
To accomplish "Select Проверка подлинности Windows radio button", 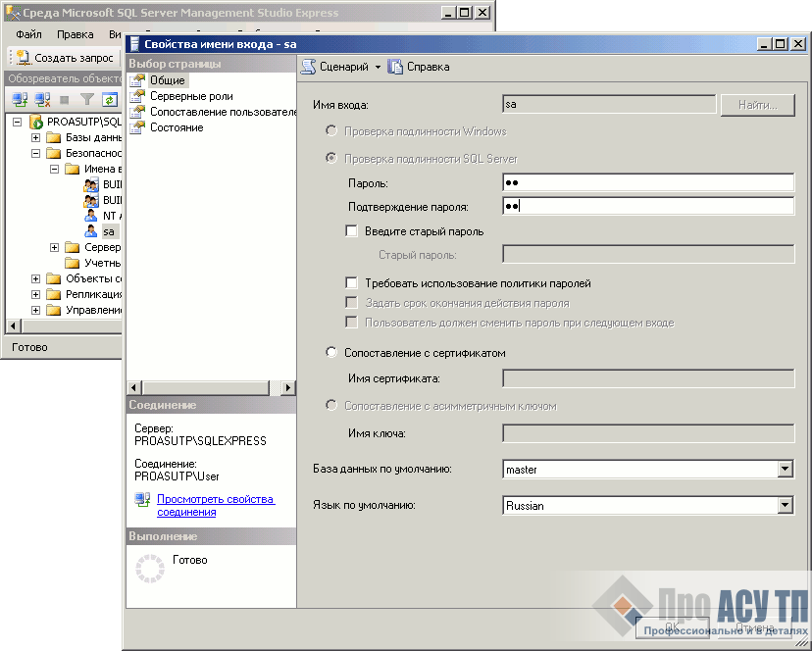I will tap(331, 131).
